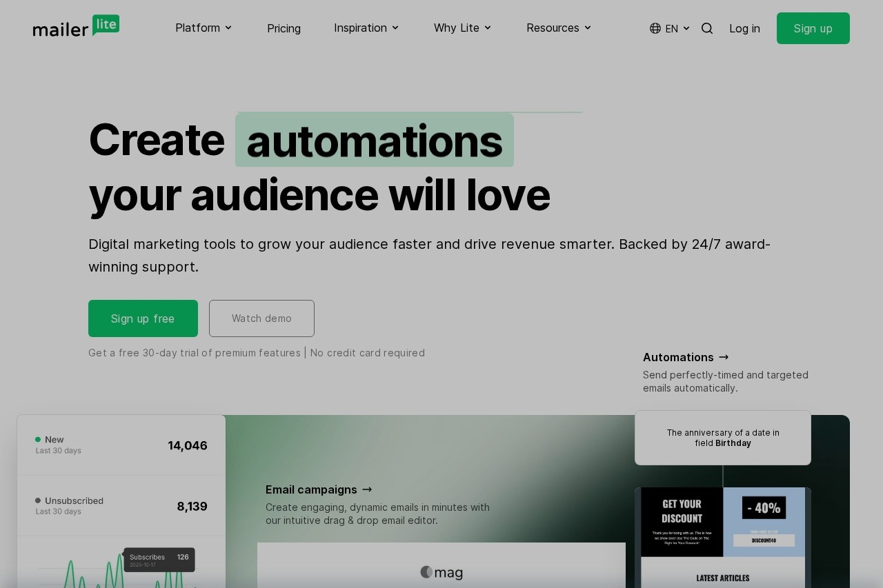
Task: Open the Why Lite dropdown
Action: [x=462, y=28]
